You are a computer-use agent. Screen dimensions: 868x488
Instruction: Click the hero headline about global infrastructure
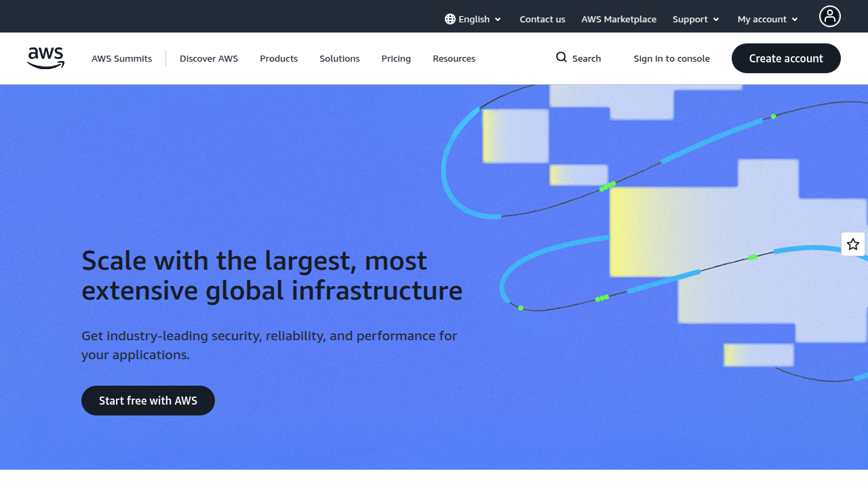coord(272,275)
